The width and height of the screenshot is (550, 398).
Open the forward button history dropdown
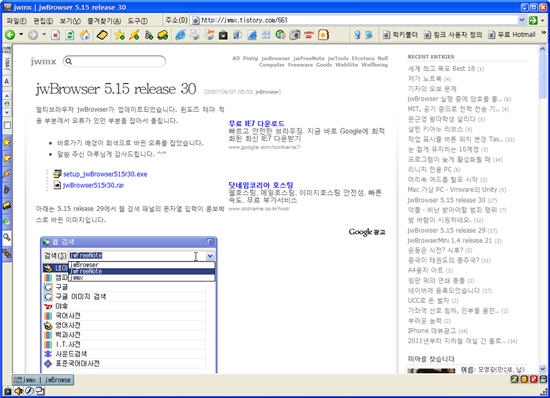[x=44, y=34]
